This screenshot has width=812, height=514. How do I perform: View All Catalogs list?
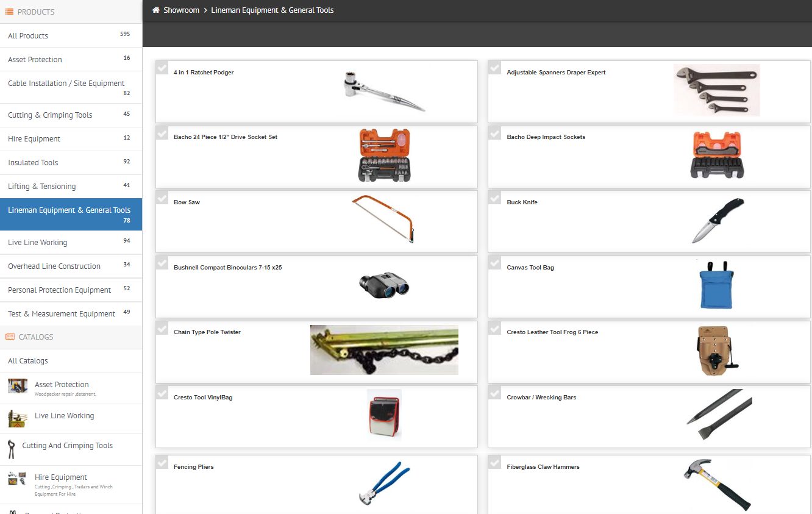pos(28,361)
